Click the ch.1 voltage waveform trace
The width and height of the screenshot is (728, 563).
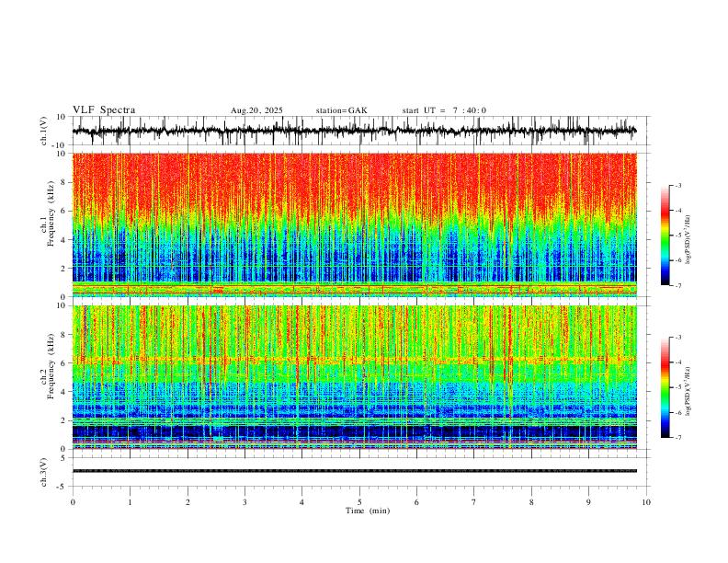point(354,131)
